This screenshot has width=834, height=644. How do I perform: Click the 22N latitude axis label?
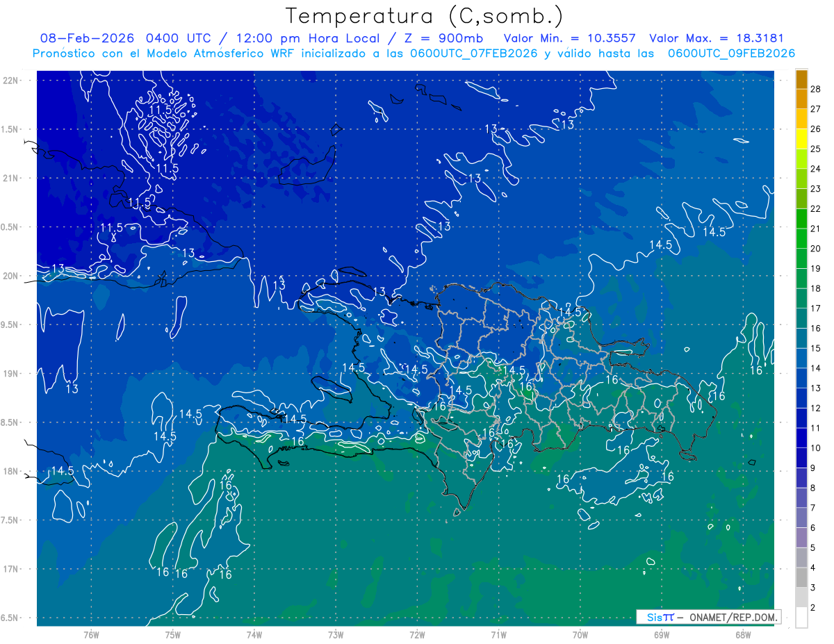(x=10, y=80)
